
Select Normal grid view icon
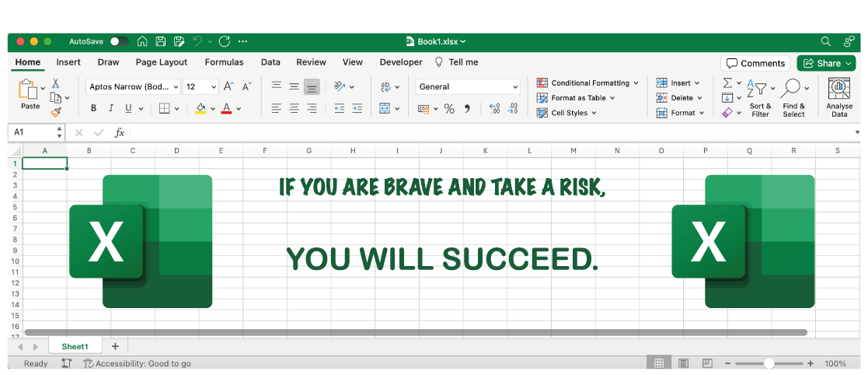pyautogui.click(x=659, y=363)
